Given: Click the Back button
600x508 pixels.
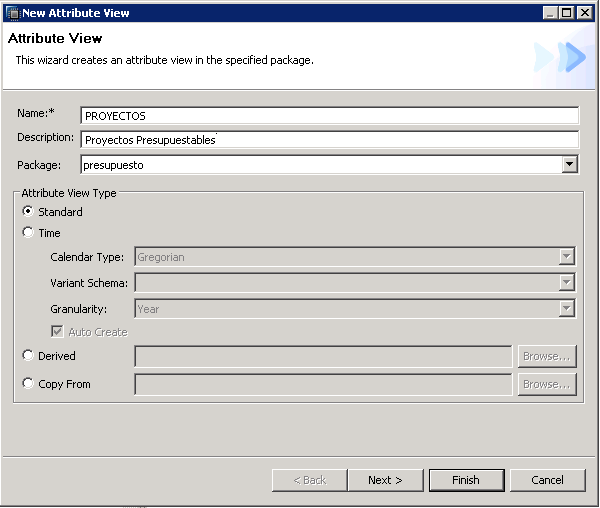Looking at the screenshot, I should [x=309, y=480].
